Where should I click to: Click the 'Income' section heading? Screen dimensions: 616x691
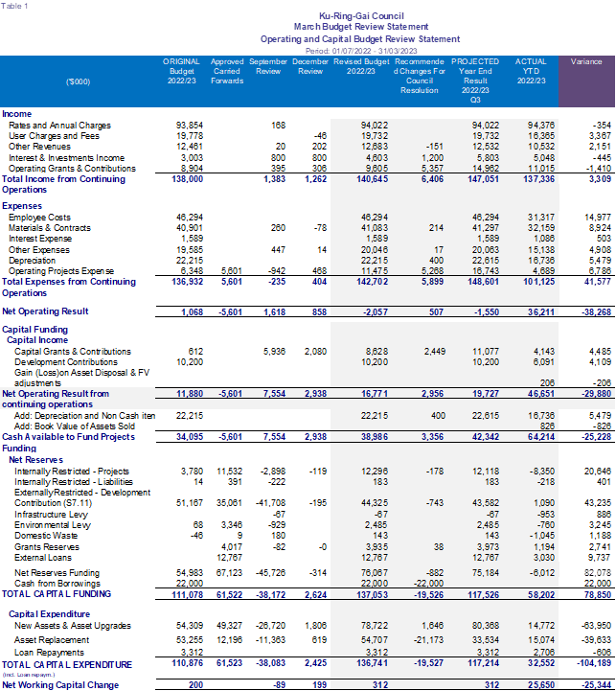(16, 114)
